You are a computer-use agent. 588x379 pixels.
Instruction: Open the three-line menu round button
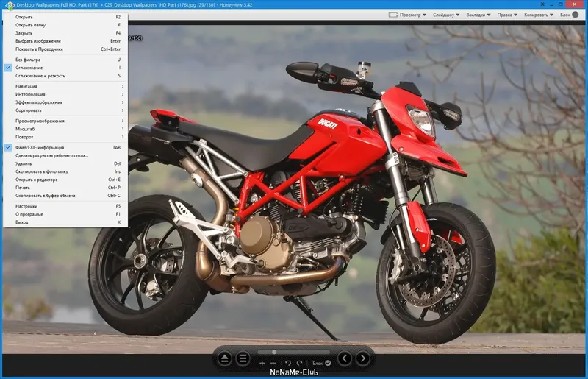pyautogui.click(x=243, y=358)
